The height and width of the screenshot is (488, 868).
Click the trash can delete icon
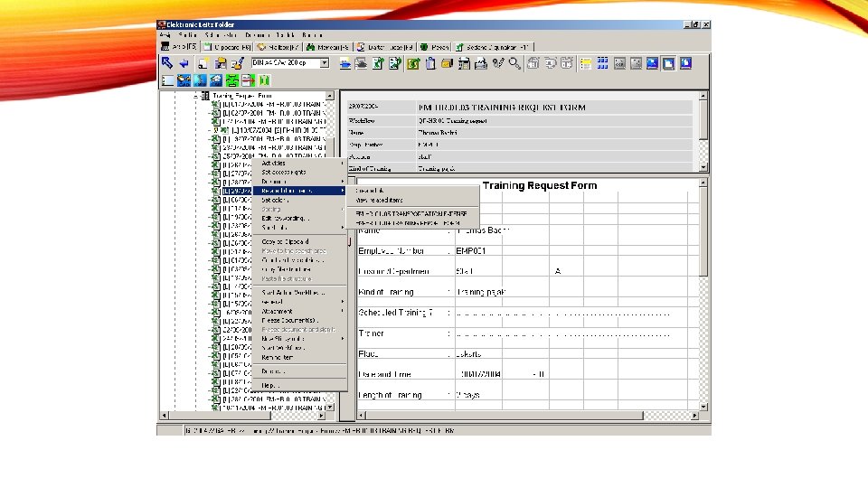coord(430,63)
